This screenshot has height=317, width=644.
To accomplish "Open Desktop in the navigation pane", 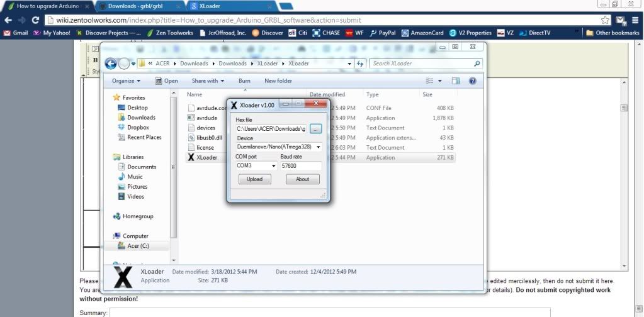I will (x=137, y=108).
